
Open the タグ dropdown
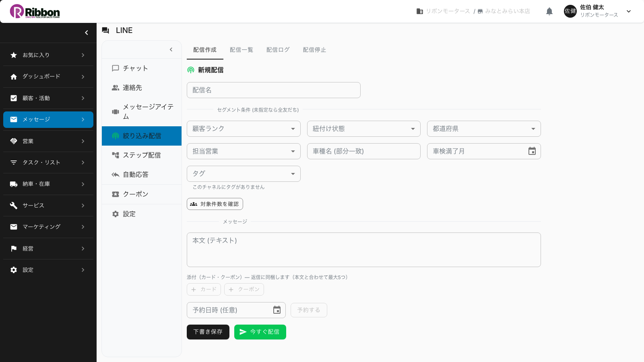[x=244, y=174]
